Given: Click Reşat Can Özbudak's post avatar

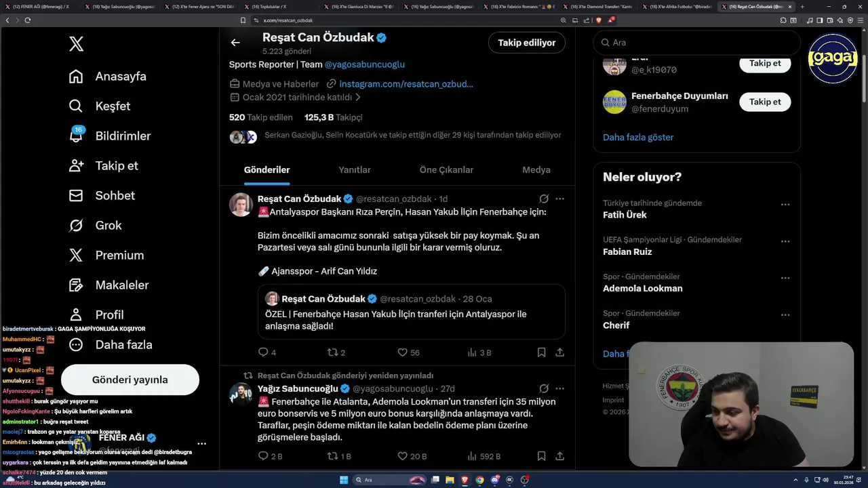Looking at the screenshot, I should (241, 205).
